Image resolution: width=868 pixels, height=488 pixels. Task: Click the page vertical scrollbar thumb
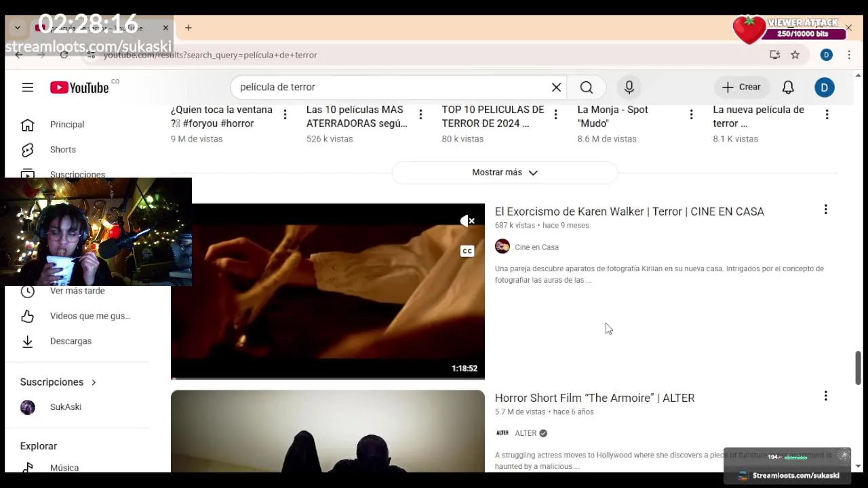coord(858,367)
